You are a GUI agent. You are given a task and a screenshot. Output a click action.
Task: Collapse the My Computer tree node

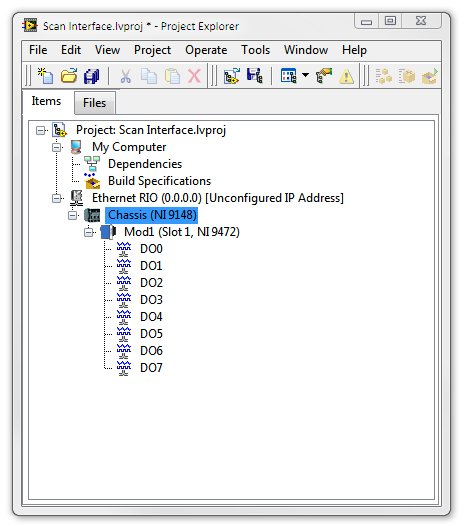[x=57, y=147]
